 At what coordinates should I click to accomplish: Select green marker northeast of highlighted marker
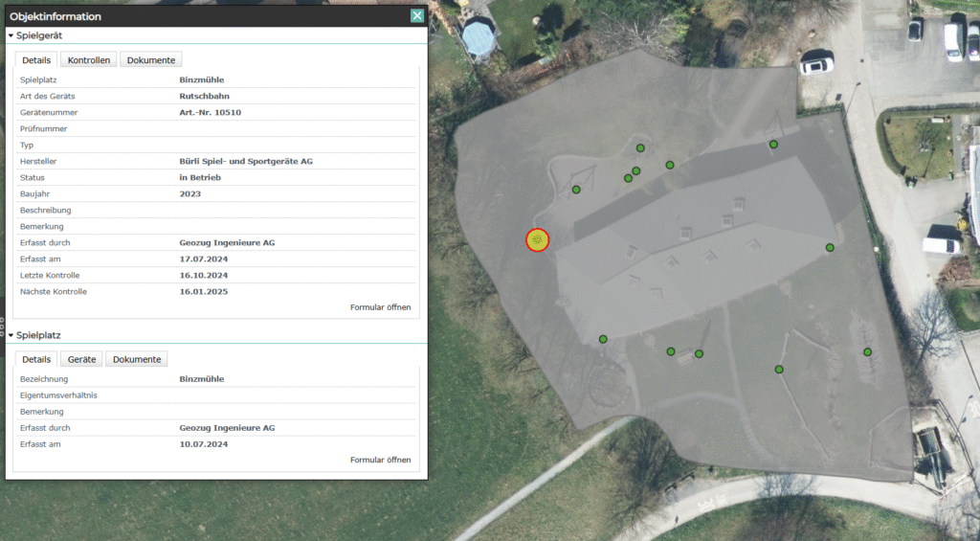click(x=576, y=190)
